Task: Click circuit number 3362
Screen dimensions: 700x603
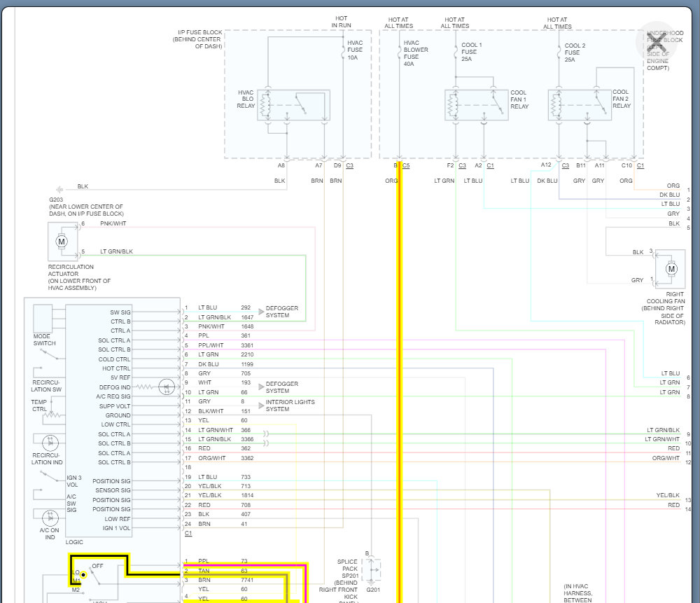Action: [247, 458]
